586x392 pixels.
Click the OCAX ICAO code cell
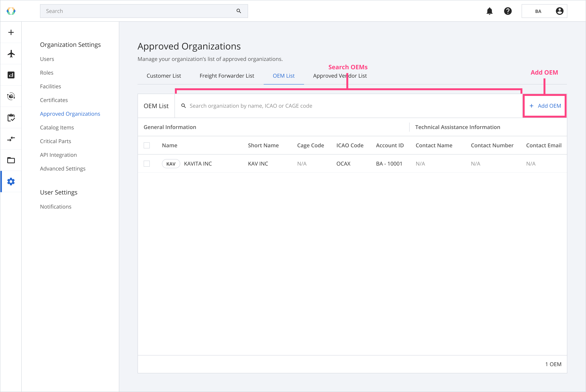pos(343,164)
